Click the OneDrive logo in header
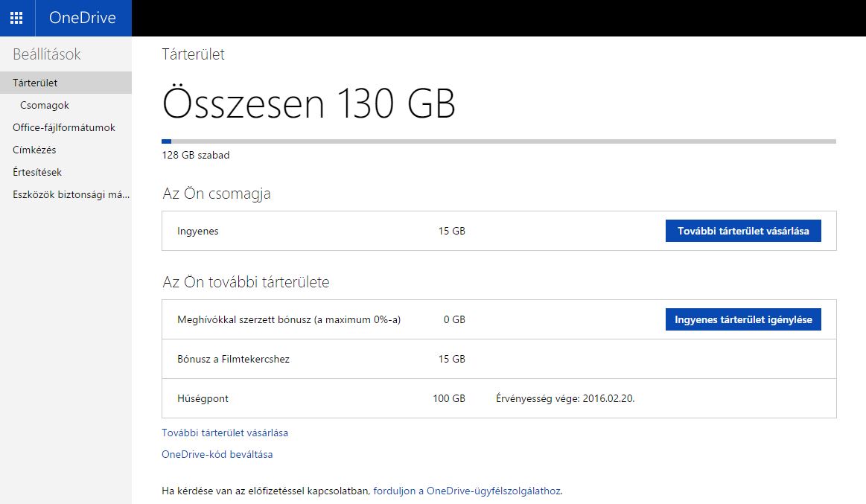This screenshot has height=504, width=866. (x=83, y=18)
